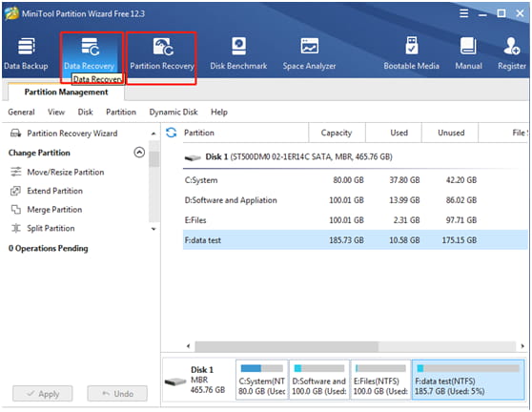The height and width of the screenshot is (412, 532).
Task: Click E:Files block in disk map
Action: [x=380, y=381]
